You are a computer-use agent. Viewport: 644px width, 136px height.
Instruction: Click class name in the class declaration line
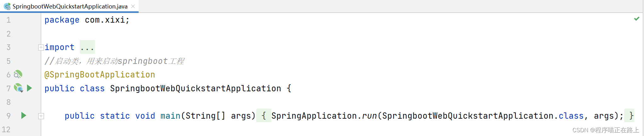tap(195, 88)
